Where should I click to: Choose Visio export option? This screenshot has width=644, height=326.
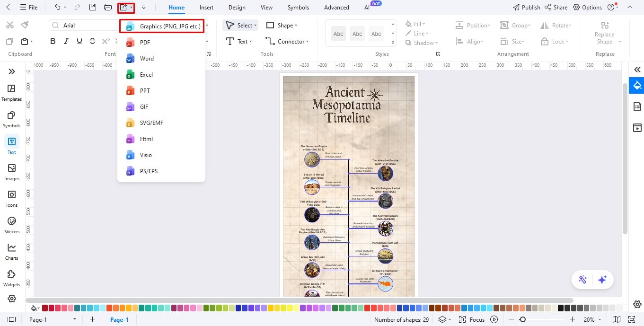(161, 155)
